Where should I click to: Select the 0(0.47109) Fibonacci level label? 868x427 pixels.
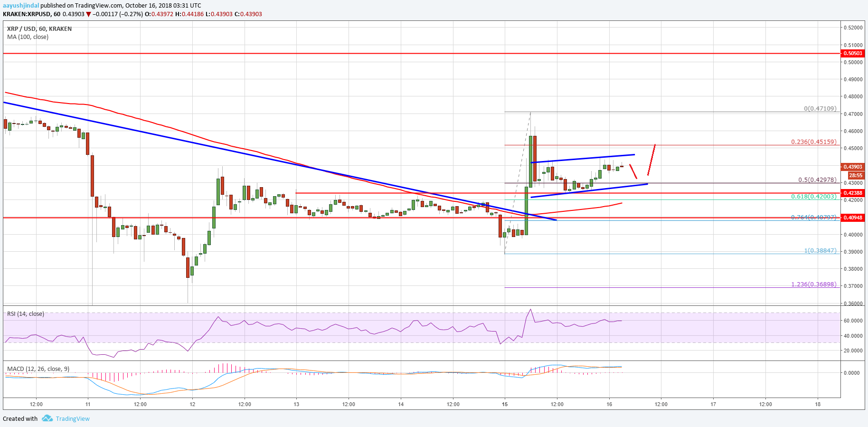820,109
